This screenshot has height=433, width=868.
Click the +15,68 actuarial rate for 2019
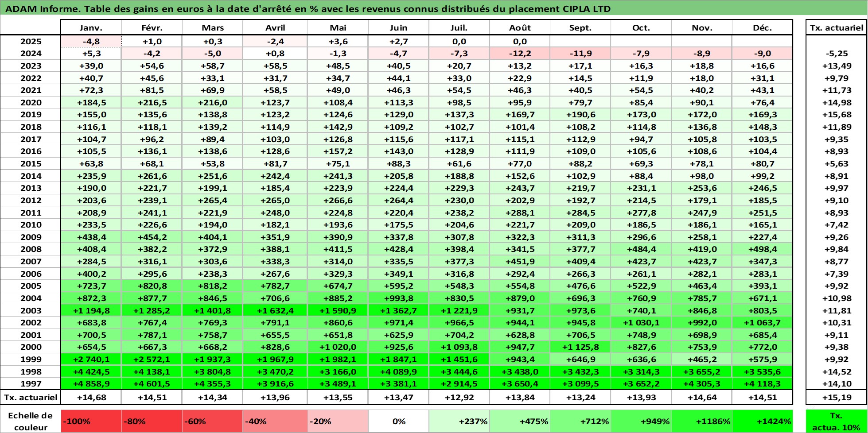[x=836, y=115]
